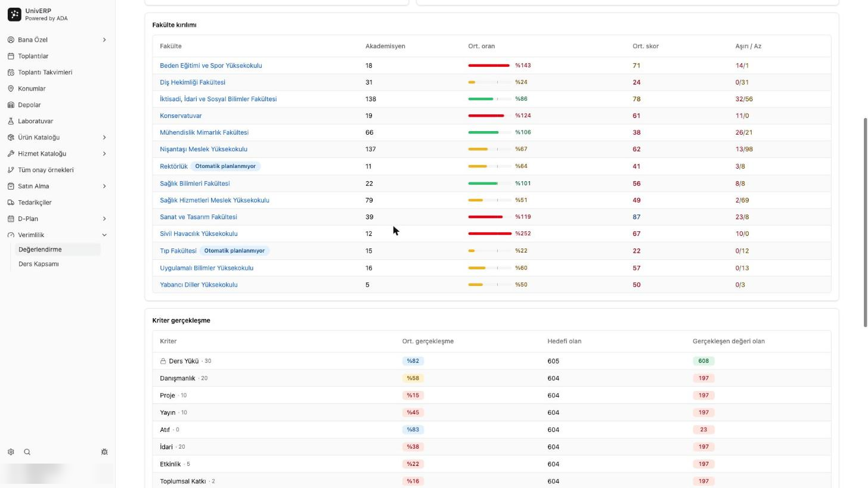Expand the Hizmet Kataloğu chevron
The width and height of the screenshot is (868, 488).
coord(104,154)
